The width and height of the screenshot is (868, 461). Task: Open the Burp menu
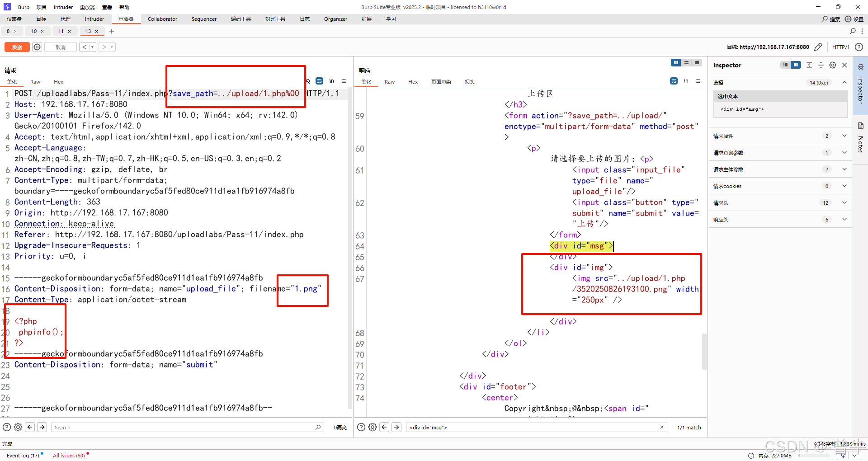[24, 7]
